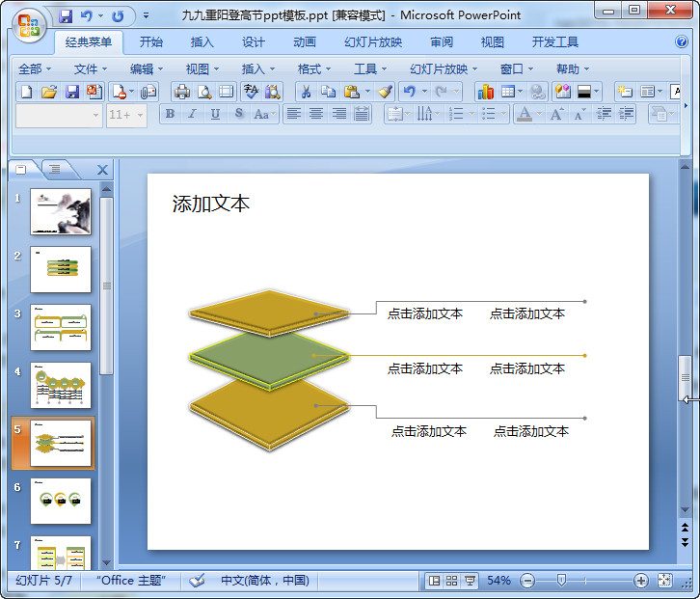Expand the paste options arrow
This screenshot has height=599, width=700.
click(367, 92)
